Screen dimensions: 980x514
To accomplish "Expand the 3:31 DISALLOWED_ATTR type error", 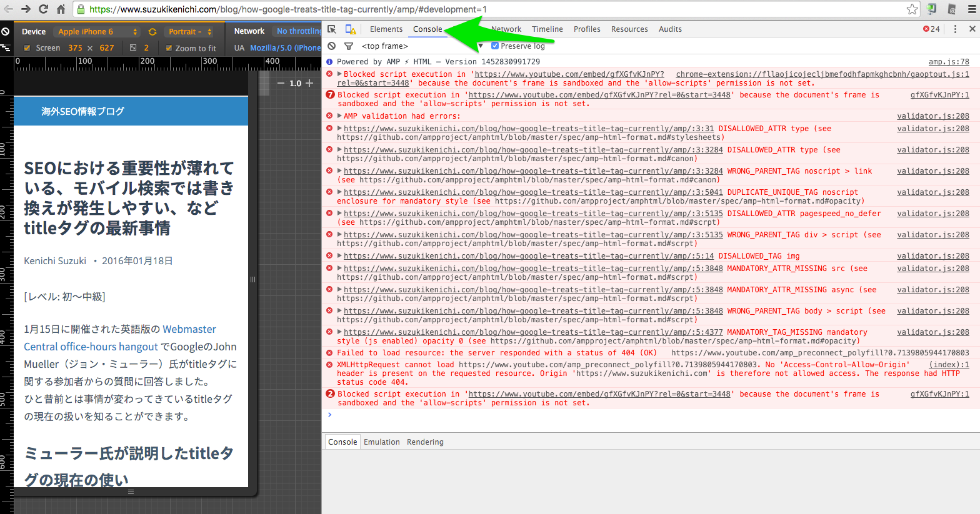I will 339,128.
